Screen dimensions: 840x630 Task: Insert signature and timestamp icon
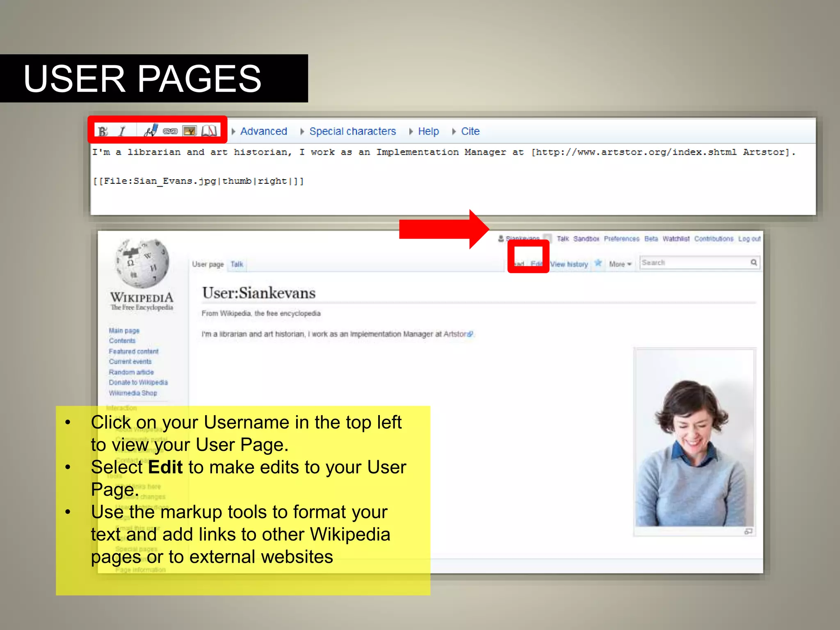(151, 130)
